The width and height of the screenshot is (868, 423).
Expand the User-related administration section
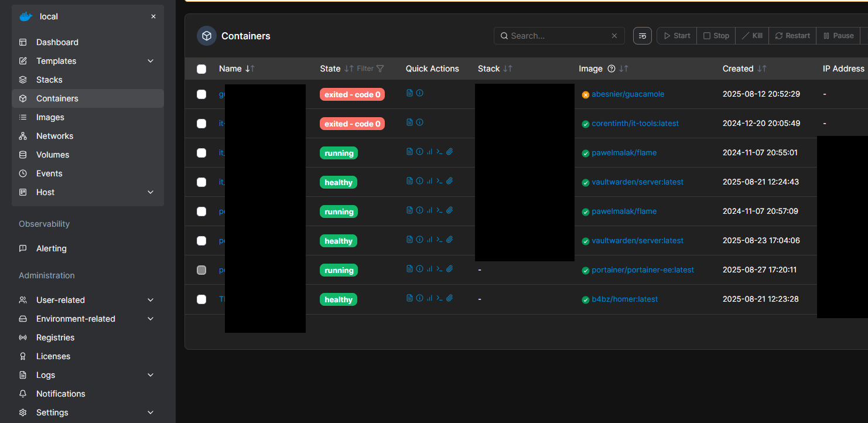coord(151,300)
